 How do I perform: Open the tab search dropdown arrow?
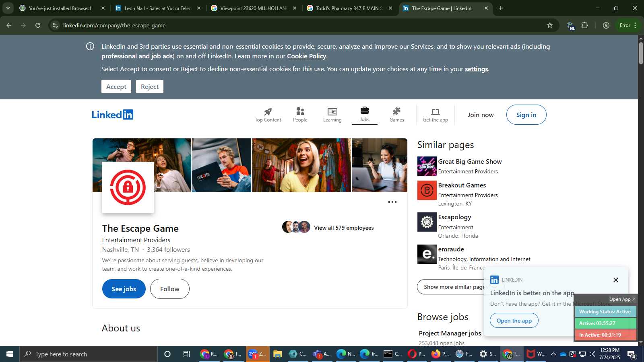click(x=8, y=8)
